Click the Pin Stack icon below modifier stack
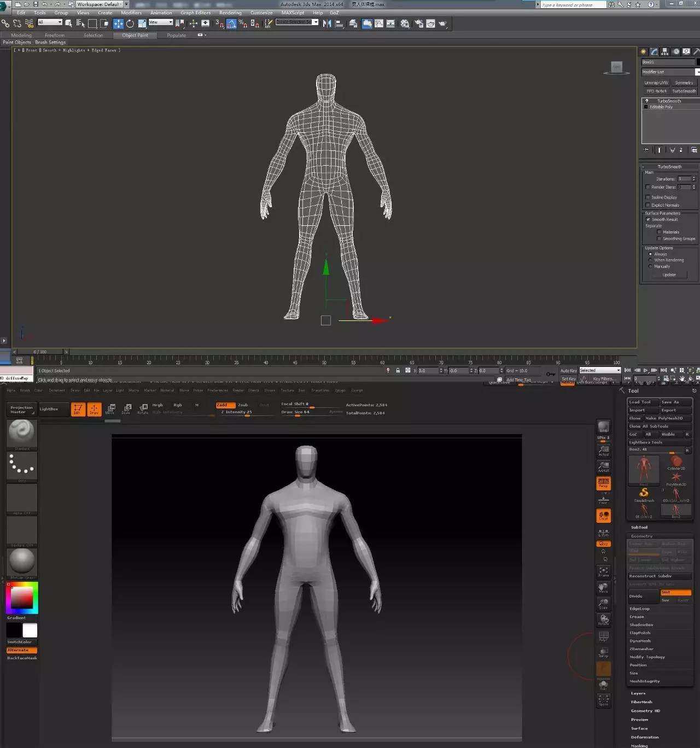The height and width of the screenshot is (748, 700). click(646, 150)
